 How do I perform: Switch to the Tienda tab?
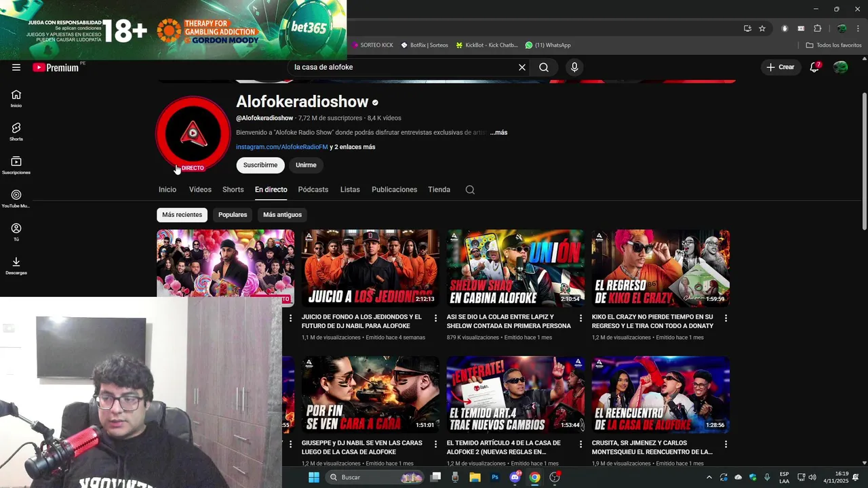[439, 190]
